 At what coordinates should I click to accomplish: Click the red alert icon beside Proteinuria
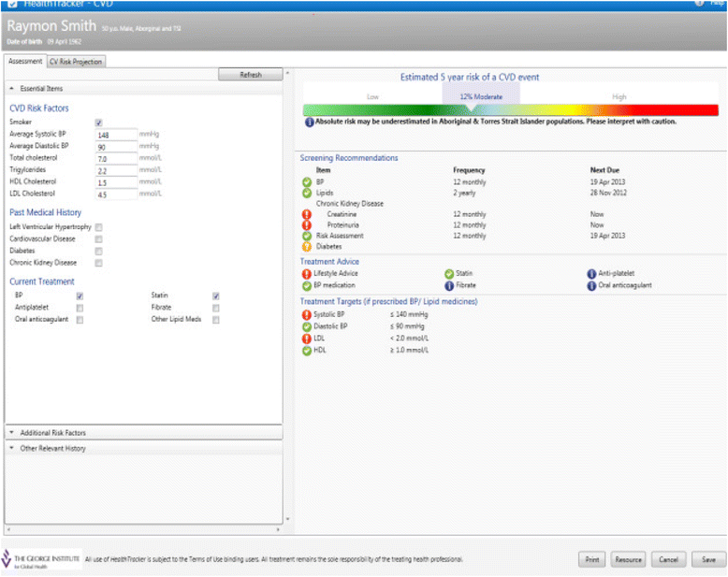point(307,225)
